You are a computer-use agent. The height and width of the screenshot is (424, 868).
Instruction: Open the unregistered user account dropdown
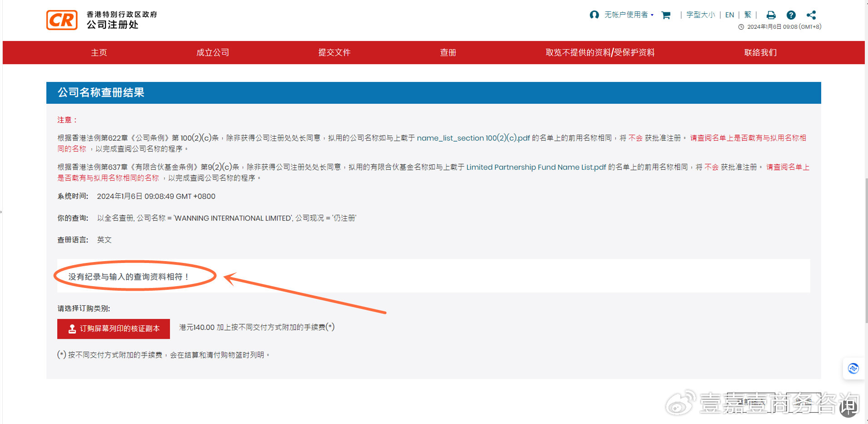tap(629, 15)
